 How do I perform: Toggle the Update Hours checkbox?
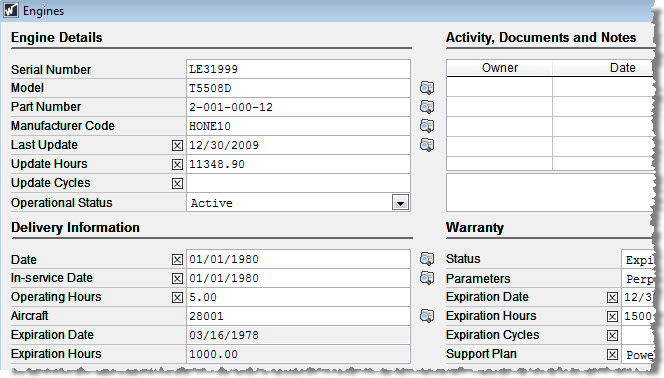tap(177, 164)
